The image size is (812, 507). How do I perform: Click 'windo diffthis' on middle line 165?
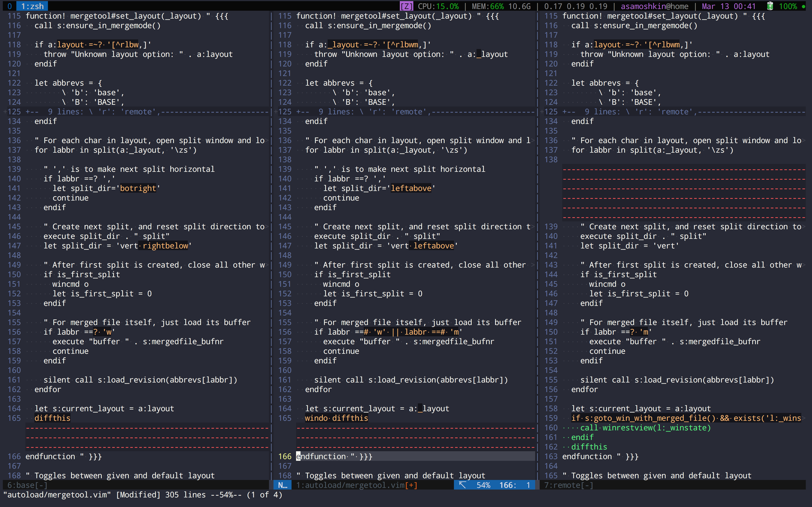pyautogui.click(x=336, y=418)
